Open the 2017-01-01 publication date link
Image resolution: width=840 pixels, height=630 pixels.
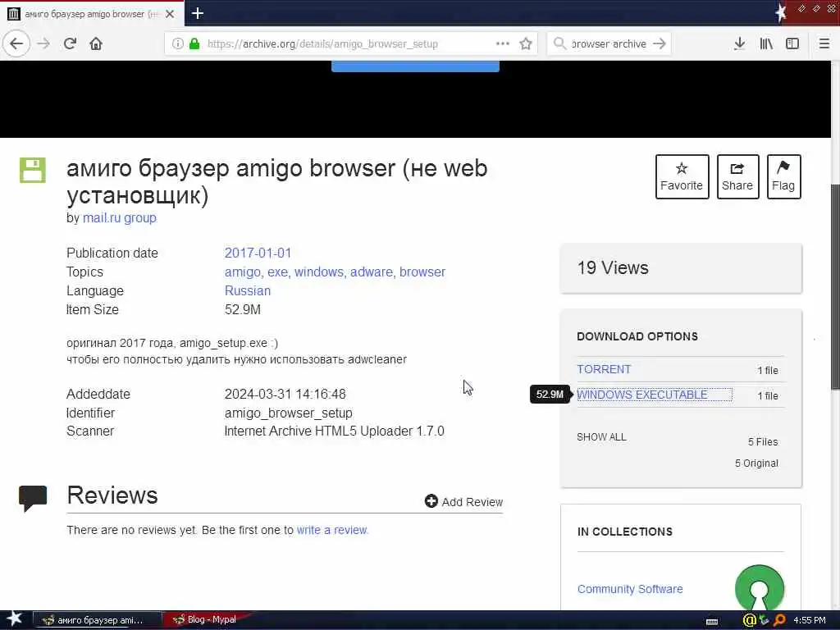point(258,253)
